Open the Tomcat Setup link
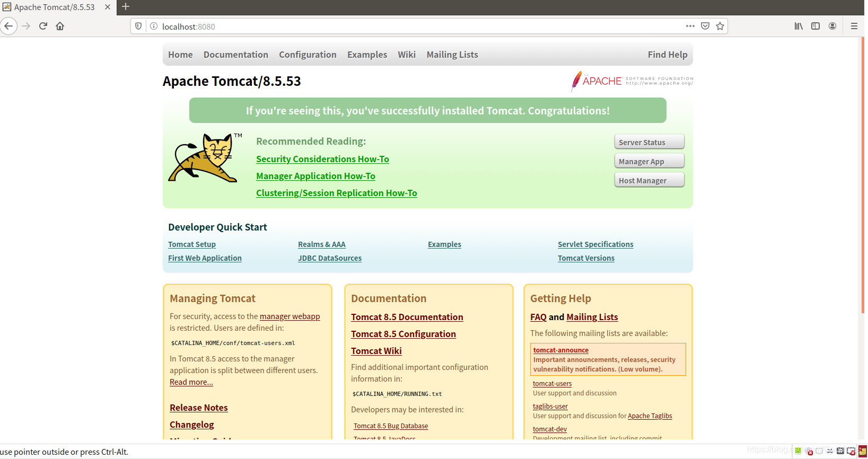The height and width of the screenshot is (459, 868). [192, 244]
